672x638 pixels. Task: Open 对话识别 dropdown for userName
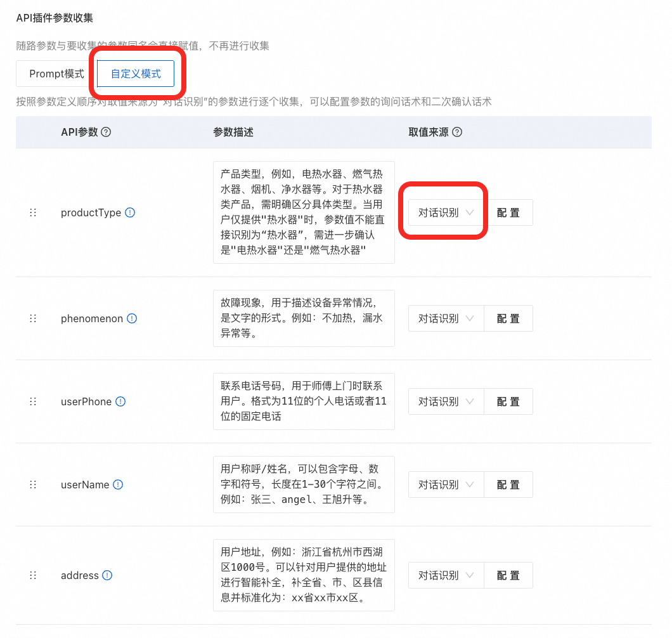[446, 485]
